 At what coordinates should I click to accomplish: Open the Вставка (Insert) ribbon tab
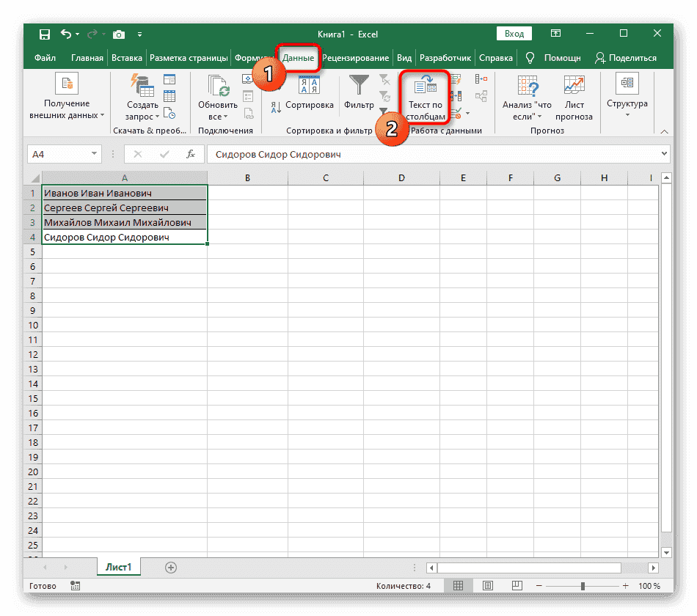pyautogui.click(x=126, y=58)
